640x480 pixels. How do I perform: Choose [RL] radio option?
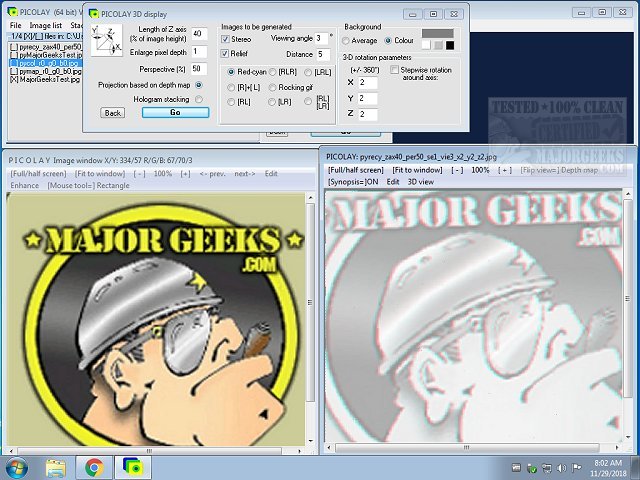coord(231,102)
